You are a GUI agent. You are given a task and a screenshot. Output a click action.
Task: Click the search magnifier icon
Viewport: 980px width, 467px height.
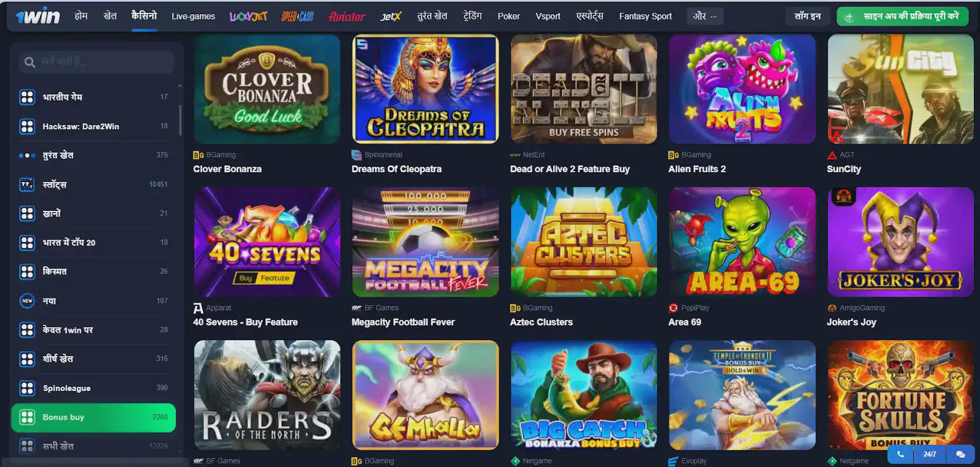(x=29, y=62)
